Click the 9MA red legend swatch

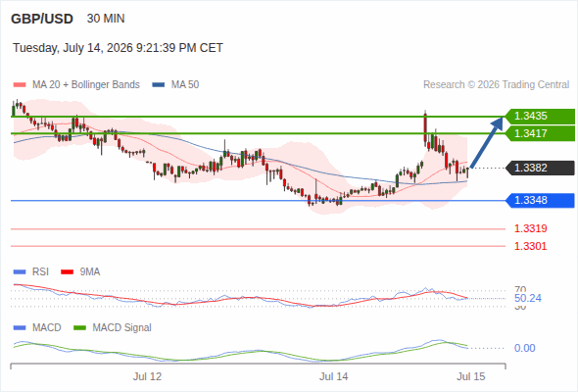coord(67,272)
